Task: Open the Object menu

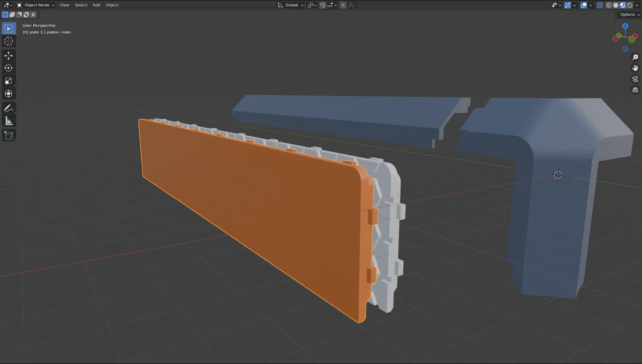Action: 112,5
